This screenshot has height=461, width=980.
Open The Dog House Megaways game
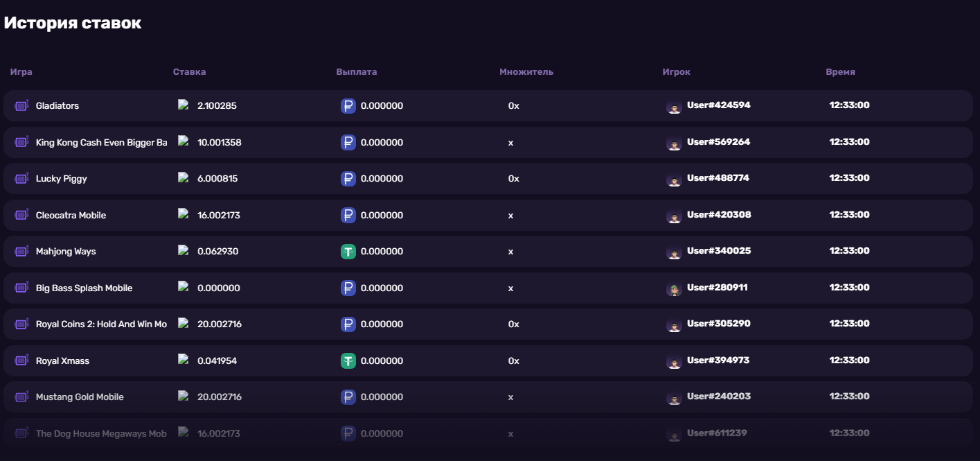coord(101,433)
